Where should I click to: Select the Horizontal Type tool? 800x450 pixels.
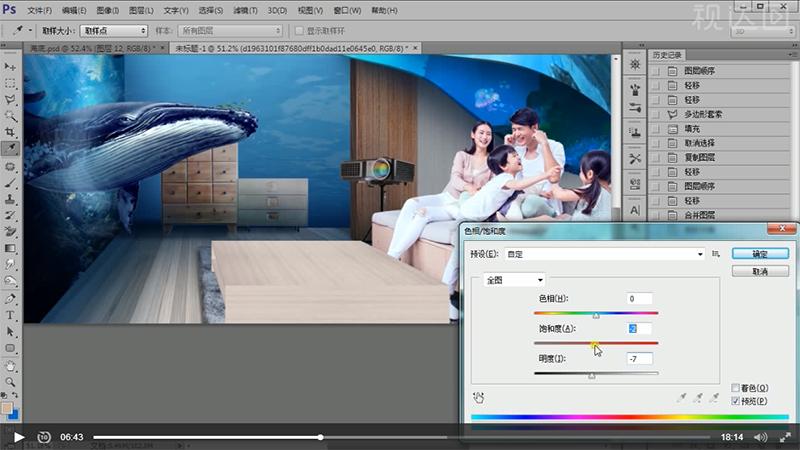[10, 315]
